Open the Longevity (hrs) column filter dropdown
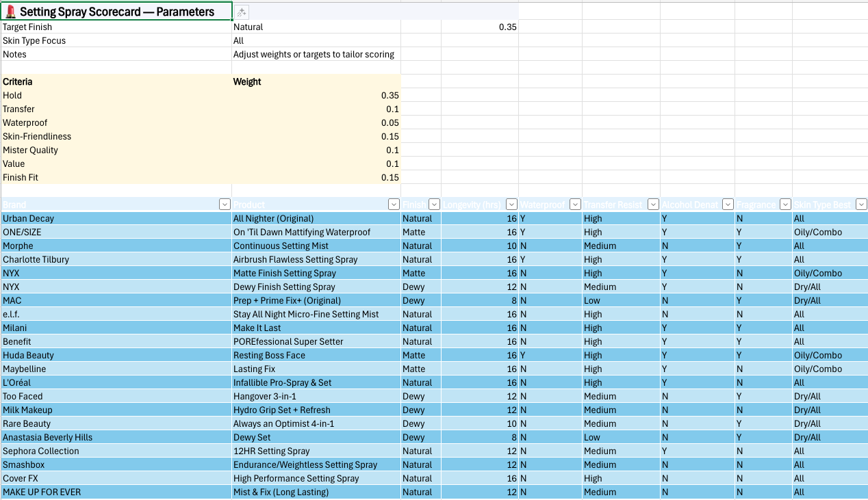This screenshot has height=500, width=868. click(x=511, y=205)
